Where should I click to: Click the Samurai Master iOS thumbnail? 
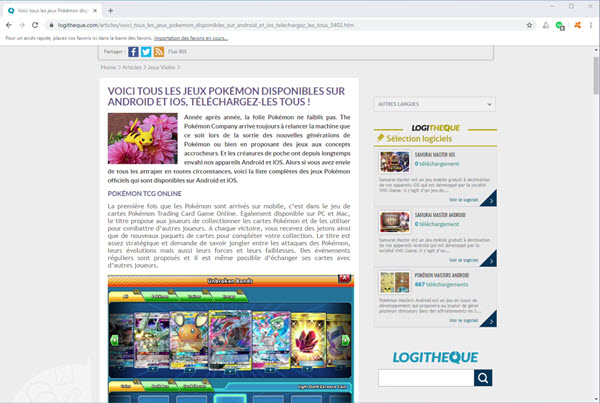tap(395, 162)
